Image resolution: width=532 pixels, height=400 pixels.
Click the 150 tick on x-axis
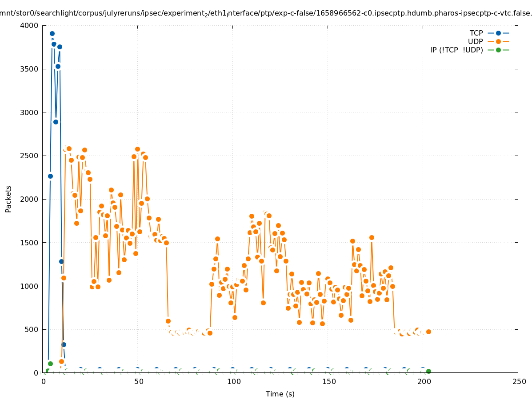pyautogui.click(x=328, y=381)
